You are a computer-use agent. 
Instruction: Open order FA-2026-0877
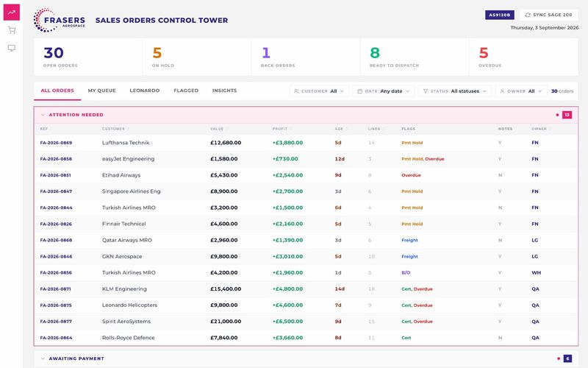(x=56, y=322)
